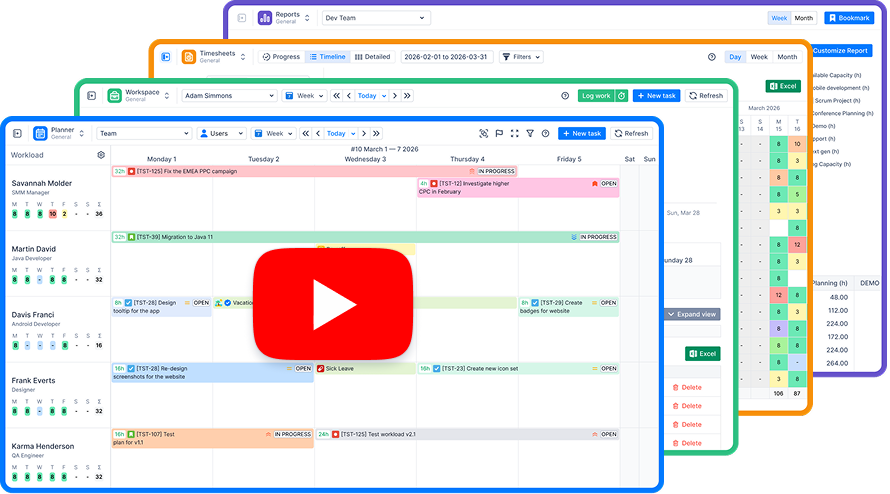
Task: Click the Timesheets app icon
Action: (x=189, y=57)
